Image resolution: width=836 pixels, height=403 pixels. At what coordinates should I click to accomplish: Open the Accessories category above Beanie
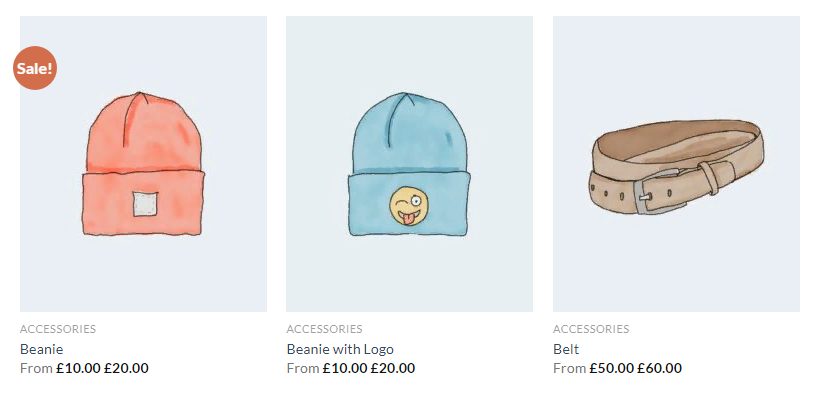58,329
